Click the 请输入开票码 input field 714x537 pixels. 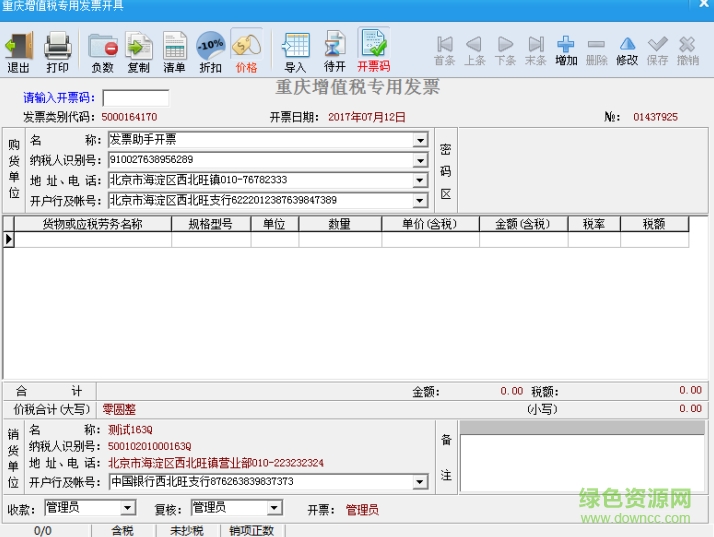pyautogui.click(x=135, y=98)
